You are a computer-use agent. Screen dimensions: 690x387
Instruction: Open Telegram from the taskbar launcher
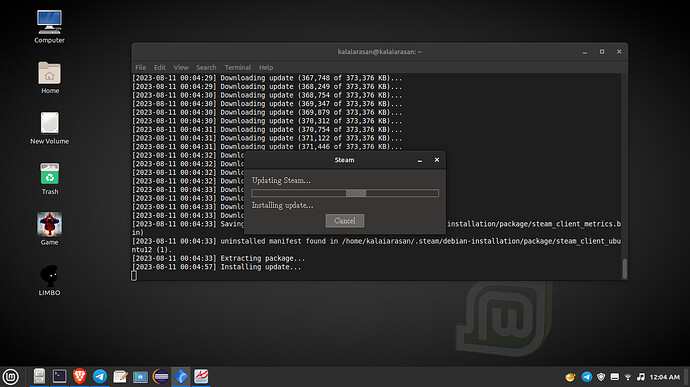(100, 376)
